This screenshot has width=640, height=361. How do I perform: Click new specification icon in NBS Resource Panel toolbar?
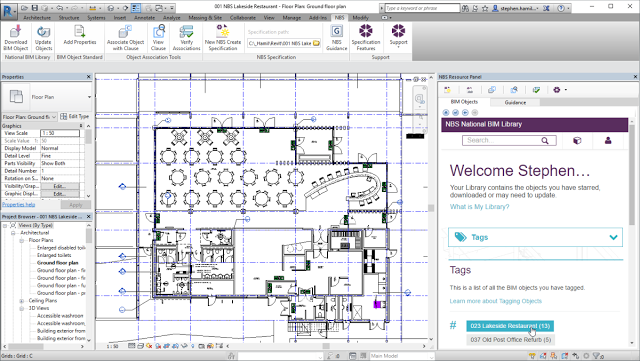click(447, 90)
